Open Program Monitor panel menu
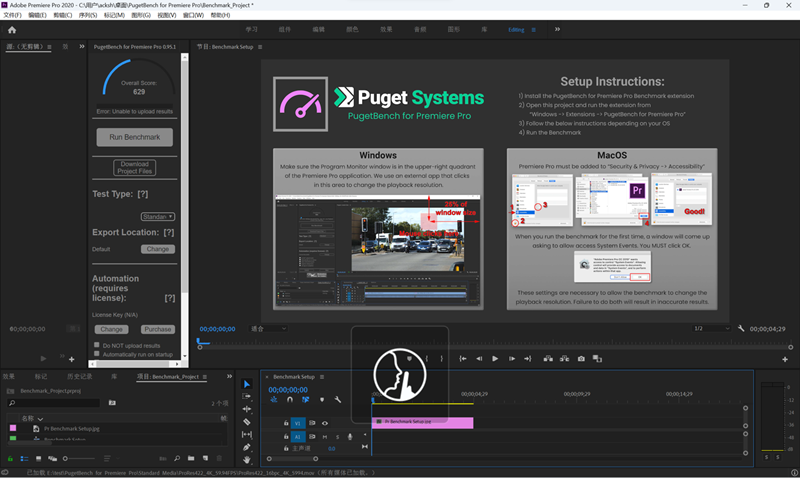The height and width of the screenshot is (478, 800). coord(260,47)
